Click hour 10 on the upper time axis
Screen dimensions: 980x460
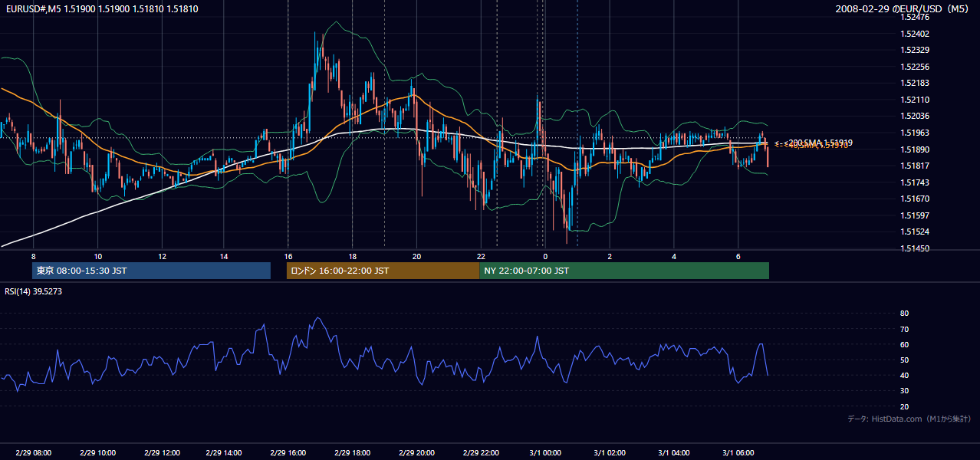click(97, 256)
